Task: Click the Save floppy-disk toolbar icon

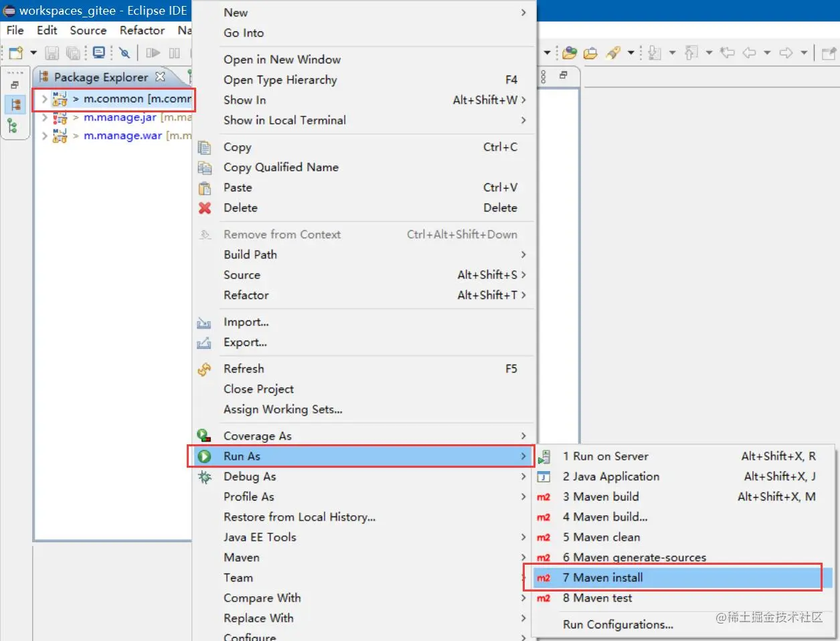Action: click(x=52, y=53)
